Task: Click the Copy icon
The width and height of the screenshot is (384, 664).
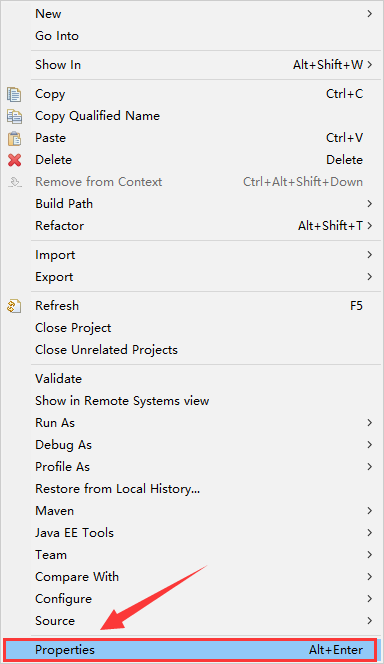Action: point(14,94)
